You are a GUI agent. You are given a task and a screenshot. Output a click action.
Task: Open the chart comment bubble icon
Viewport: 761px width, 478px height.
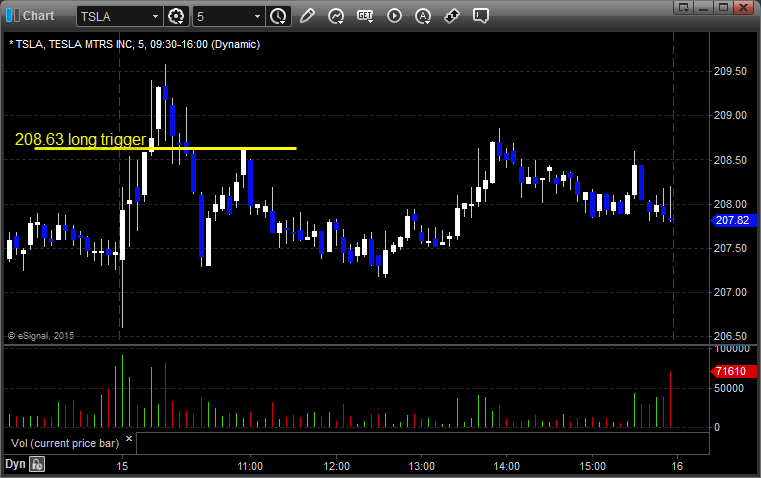(x=481, y=16)
